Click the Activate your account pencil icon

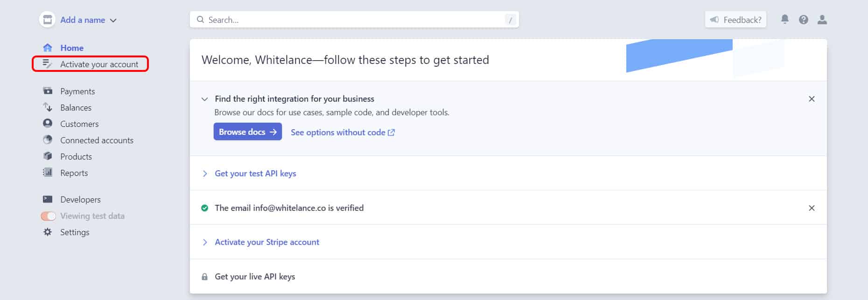coord(48,64)
